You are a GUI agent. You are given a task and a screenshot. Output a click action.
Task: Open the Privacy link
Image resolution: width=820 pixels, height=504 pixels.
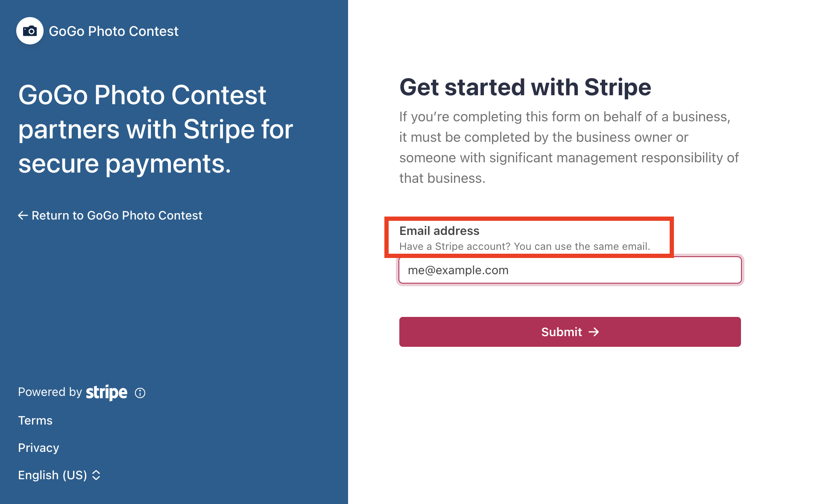tap(38, 448)
